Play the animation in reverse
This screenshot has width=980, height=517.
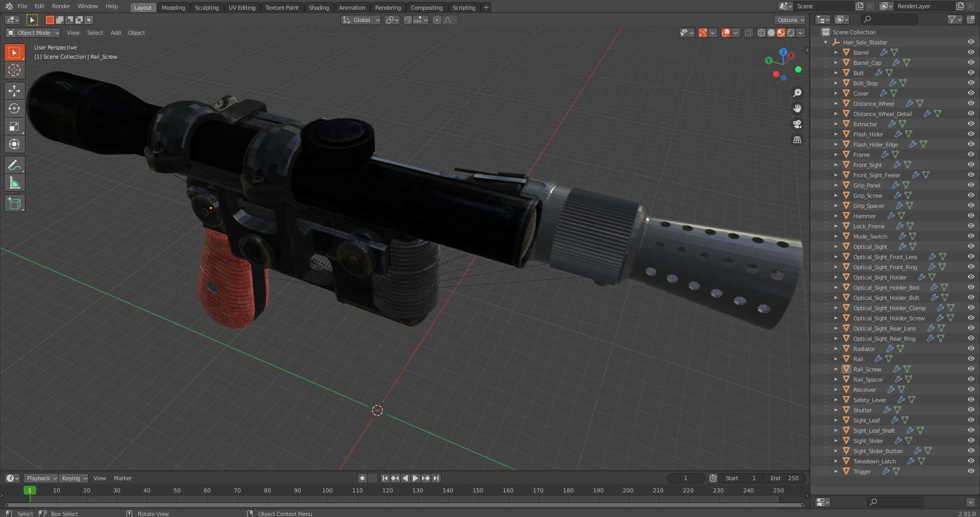tap(405, 478)
